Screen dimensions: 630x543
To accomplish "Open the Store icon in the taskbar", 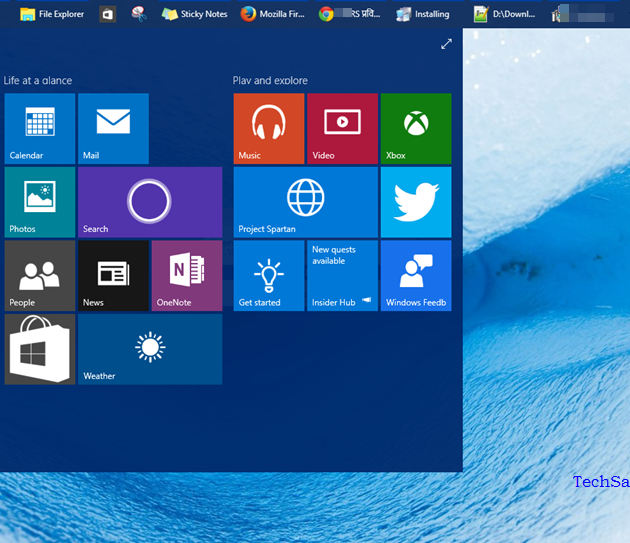I will point(108,14).
